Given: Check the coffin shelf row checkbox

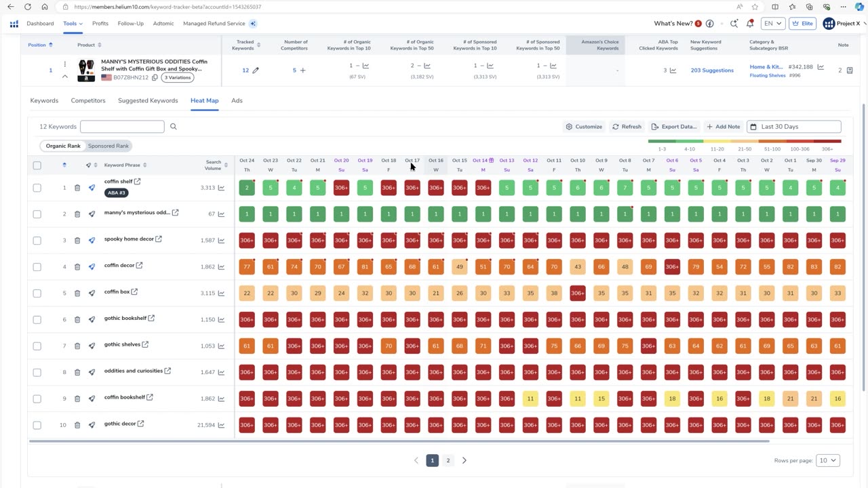Looking at the screenshot, I should click(37, 188).
